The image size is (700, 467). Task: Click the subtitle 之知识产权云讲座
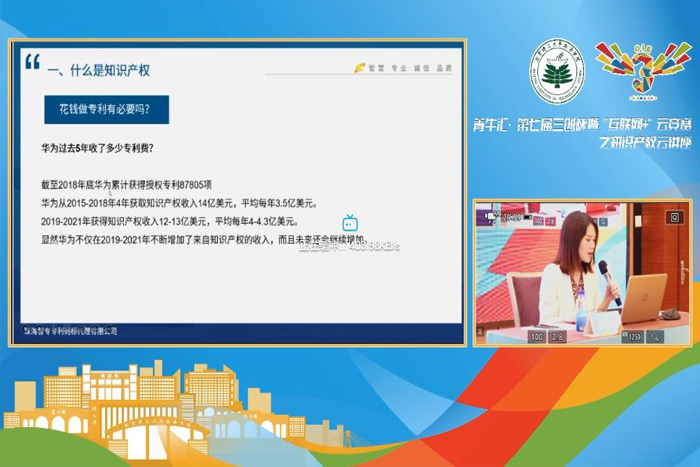click(645, 142)
